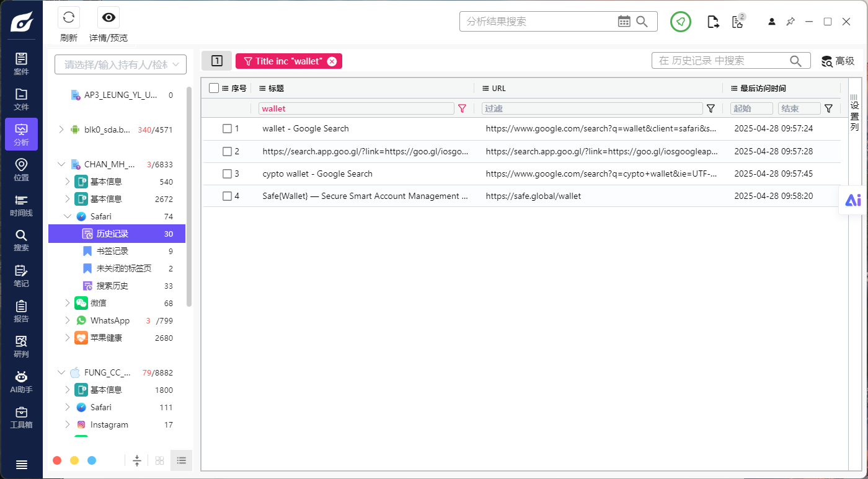Open the holder/material selection dropdown

tap(120, 64)
